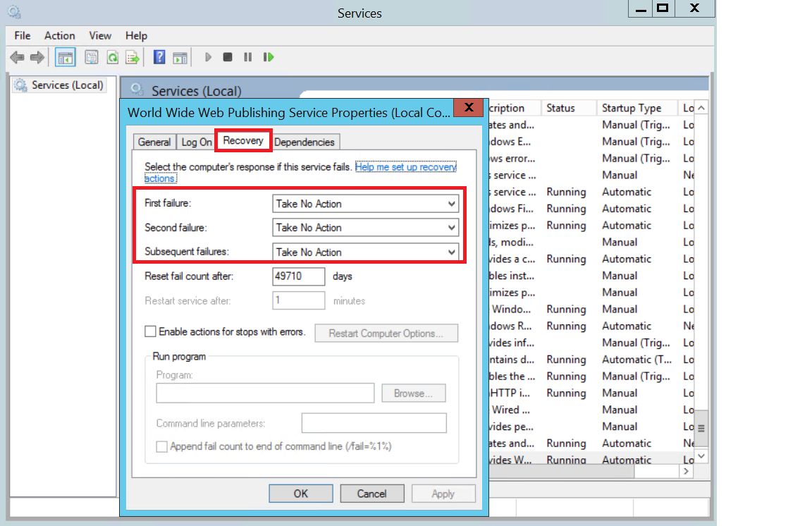Click the Pause Service icon
This screenshot has width=812, height=526.
pyautogui.click(x=248, y=57)
